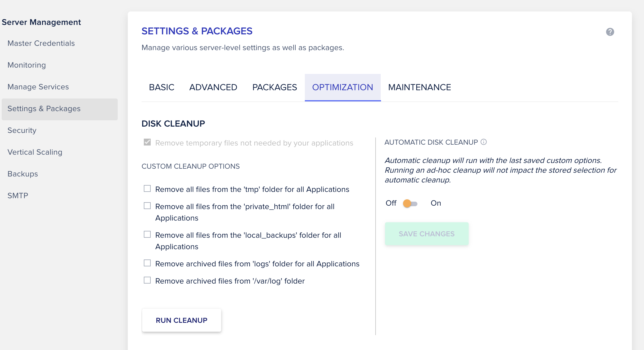Select SMTP in the sidebar
The image size is (644, 350).
[x=18, y=196]
